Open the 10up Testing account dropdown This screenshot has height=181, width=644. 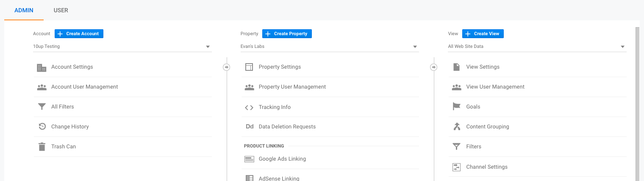point(122,47)
